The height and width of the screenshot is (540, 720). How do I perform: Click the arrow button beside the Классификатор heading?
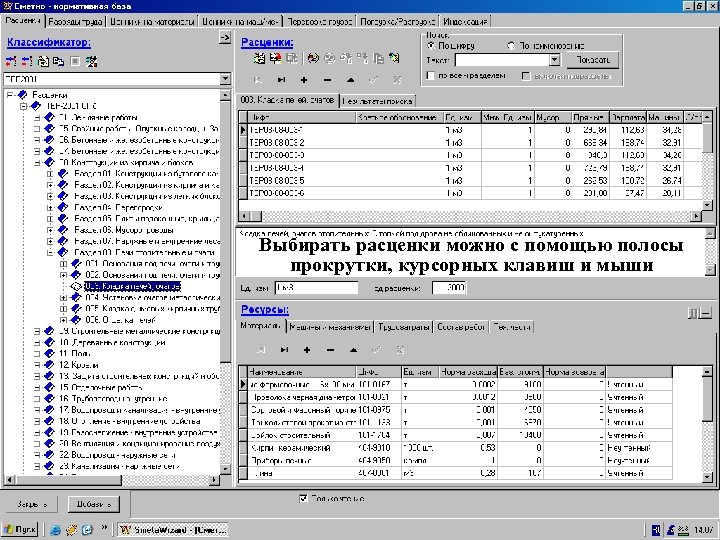click(225, 38)
